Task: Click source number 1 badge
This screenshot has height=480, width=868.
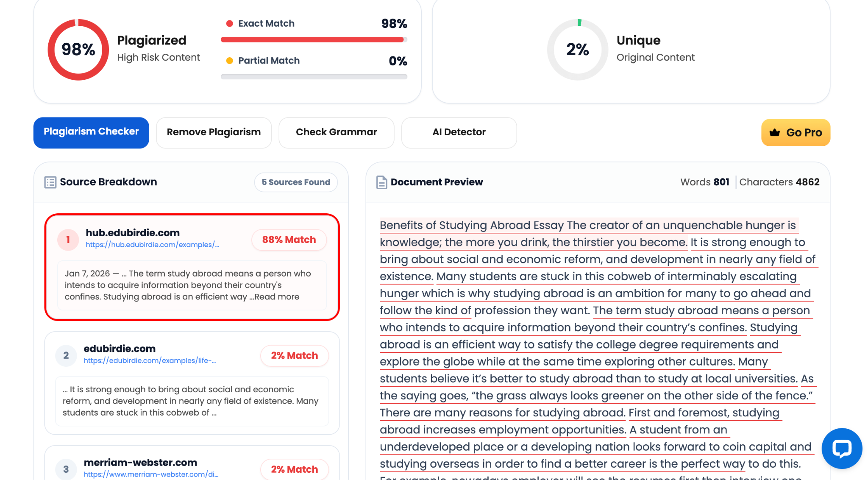Action: [x=68, y=240]
